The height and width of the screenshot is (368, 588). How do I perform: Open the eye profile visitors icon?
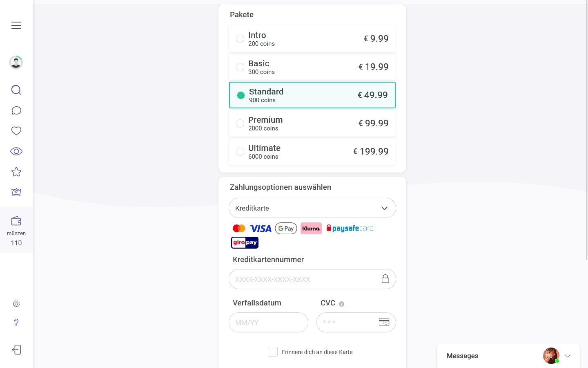point(16,151)
